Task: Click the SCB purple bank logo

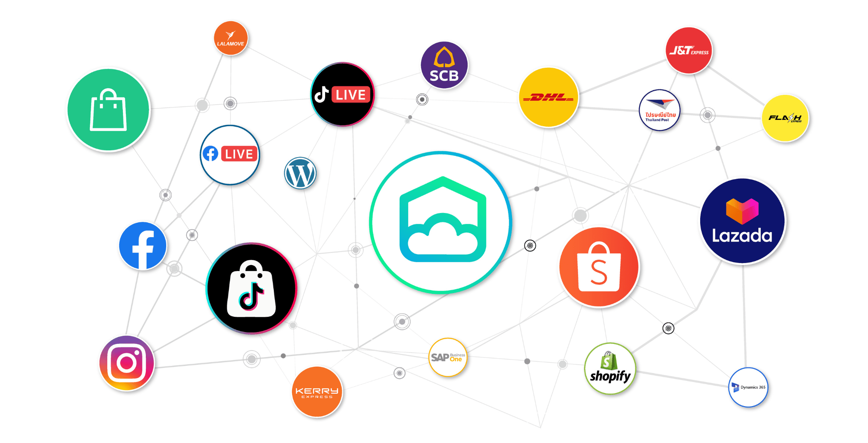Action: click(x=444, y=65)
